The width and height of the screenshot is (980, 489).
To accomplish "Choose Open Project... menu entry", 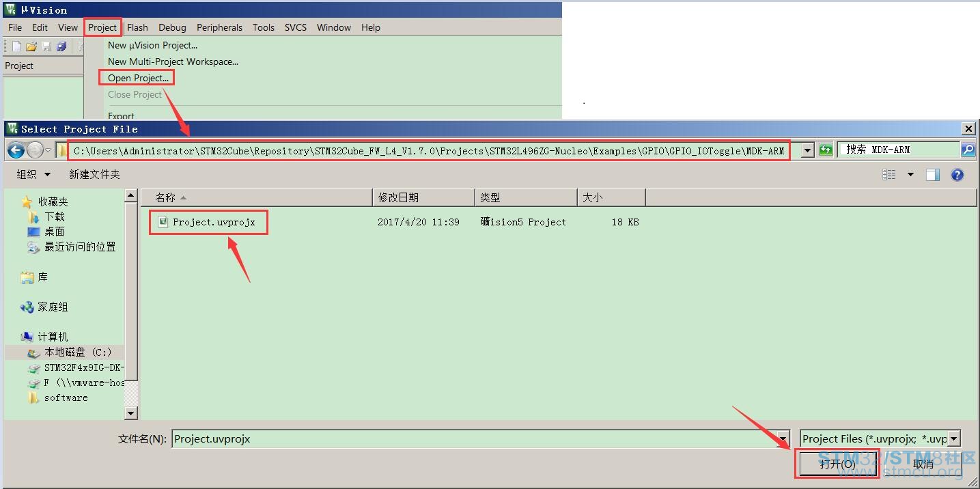I will point(138,78).
